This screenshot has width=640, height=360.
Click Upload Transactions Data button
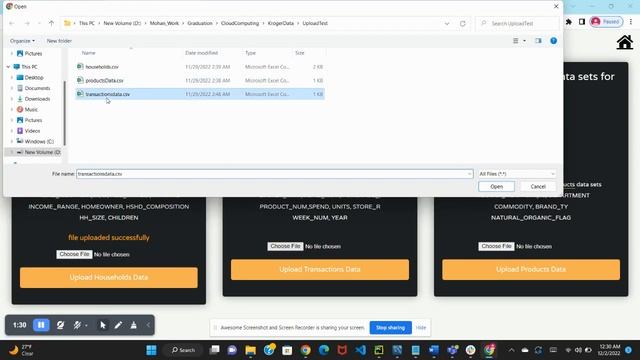tap(320, 269)
